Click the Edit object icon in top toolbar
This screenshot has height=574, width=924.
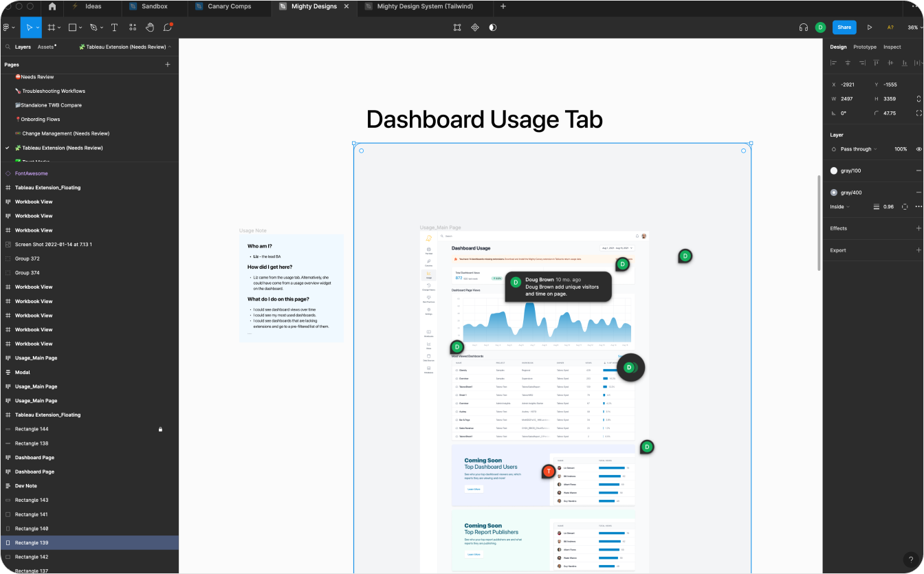click(457, 27)
